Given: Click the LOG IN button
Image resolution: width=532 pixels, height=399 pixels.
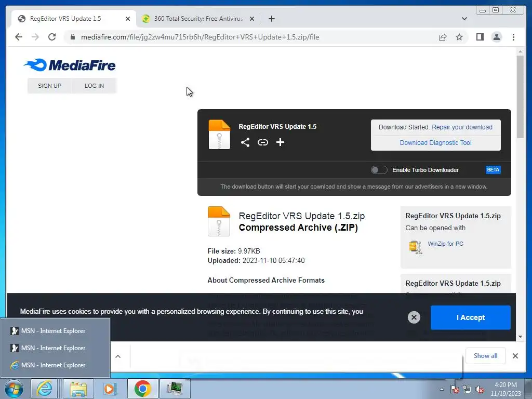Looking at the screenshot, I should (95, 86).
